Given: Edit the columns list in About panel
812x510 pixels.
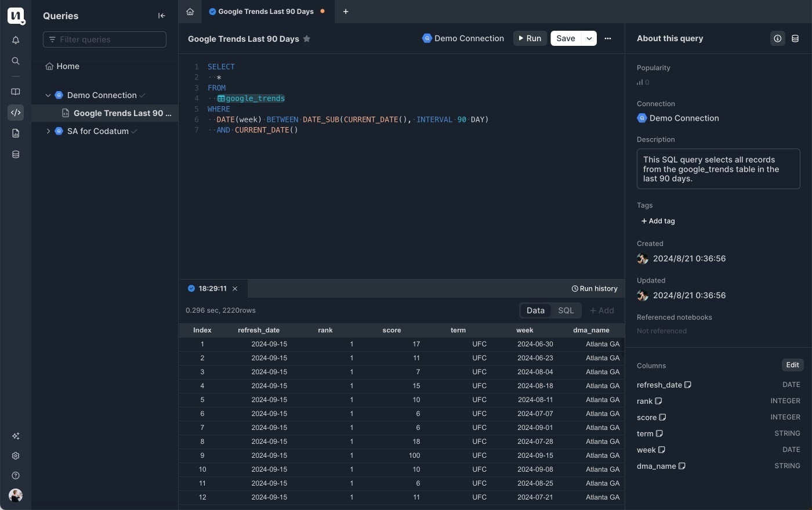Looking at the screenshot, I should click(x=792, y=365).
